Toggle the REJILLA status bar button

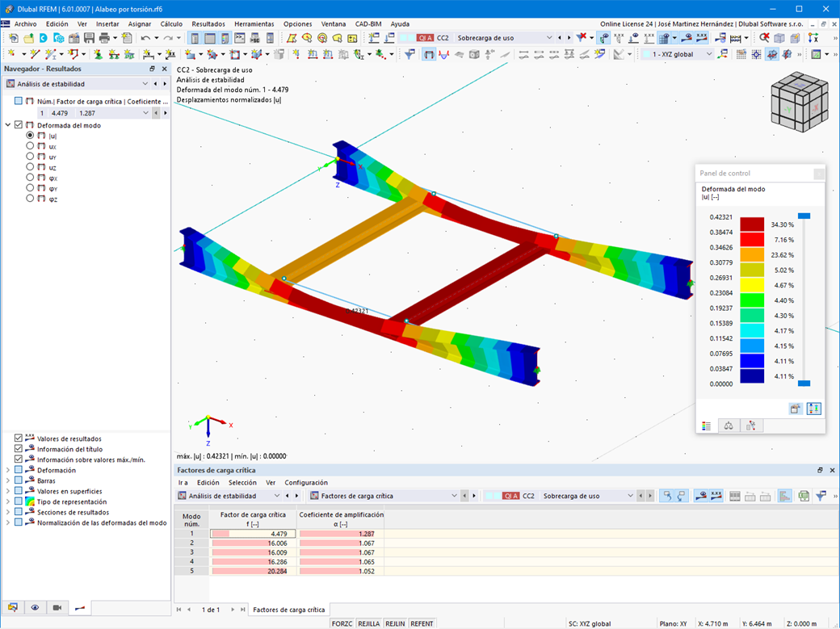pos(368,623)
